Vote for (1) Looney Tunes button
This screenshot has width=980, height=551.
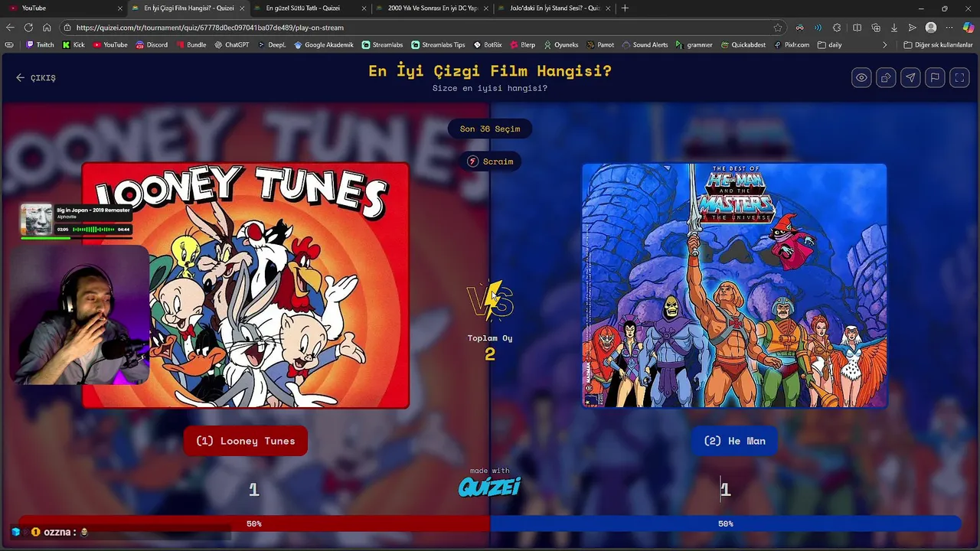pyautogui.click(x=246, y=441)
